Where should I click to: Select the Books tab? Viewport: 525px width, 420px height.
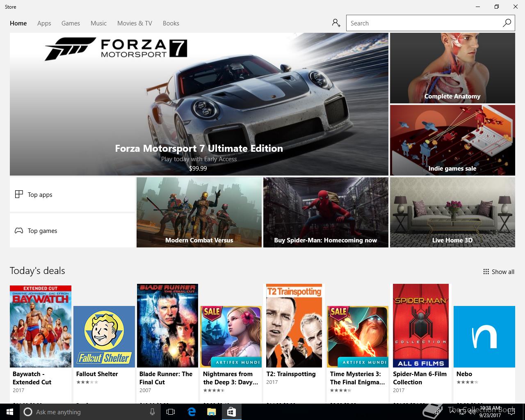pyautogui.click(x=171, y=23)
